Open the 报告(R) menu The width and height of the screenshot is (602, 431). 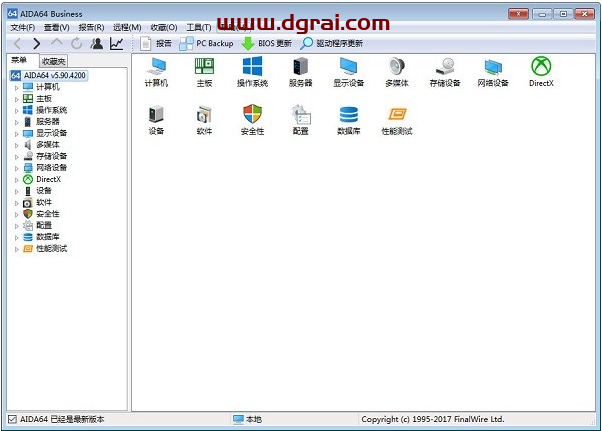(91, 28)
